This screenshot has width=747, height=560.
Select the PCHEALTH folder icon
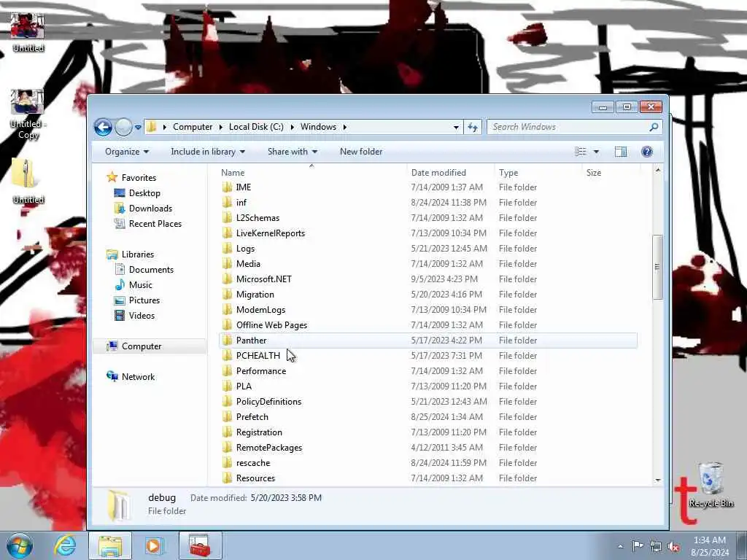pos(228,356)
